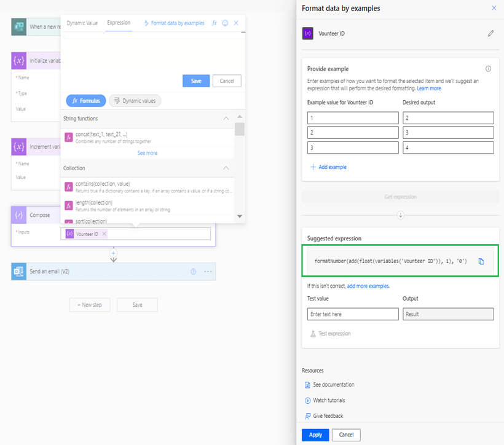The width and height of the screenshot is (504, 445).
Task: Click the Add example link
Action: tap(328, 167)
